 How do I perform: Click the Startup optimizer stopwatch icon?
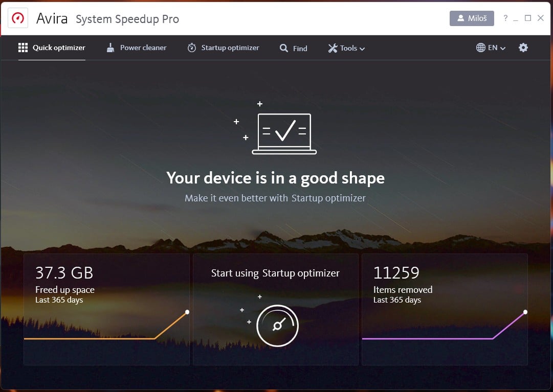[x=192, y=48]
